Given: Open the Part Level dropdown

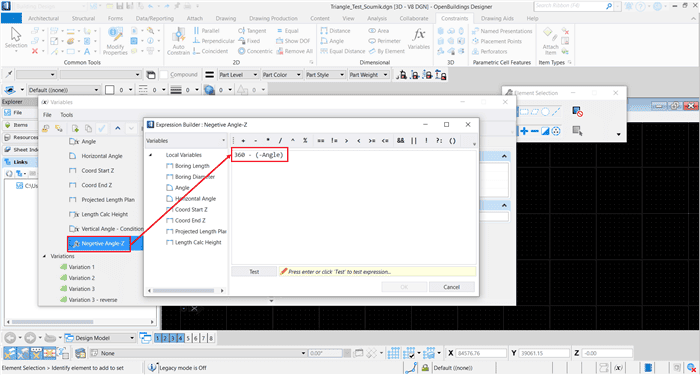Looking at the screenshot, I should (238, 75).
